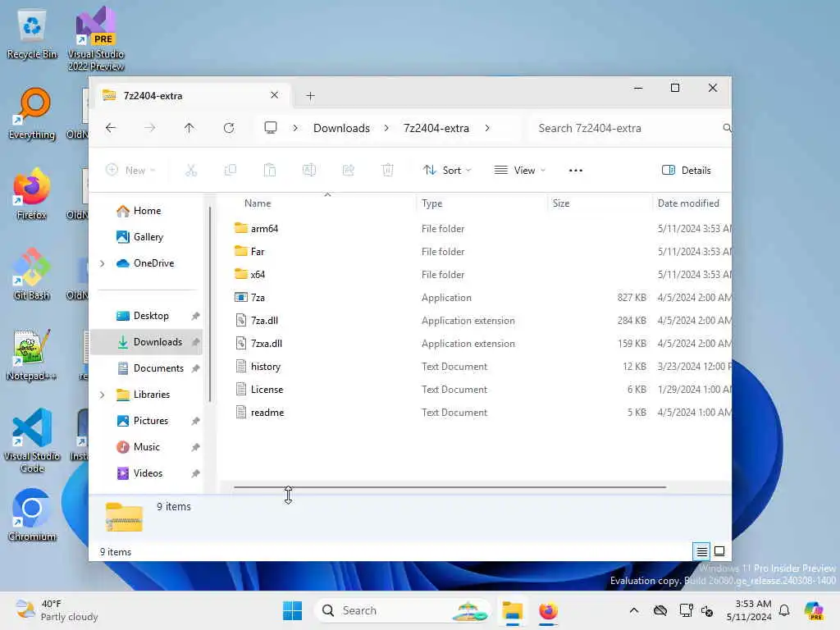Click the Paste clipboard icon
The width and height of the screenshot is (840, 630).
point(269,171)
